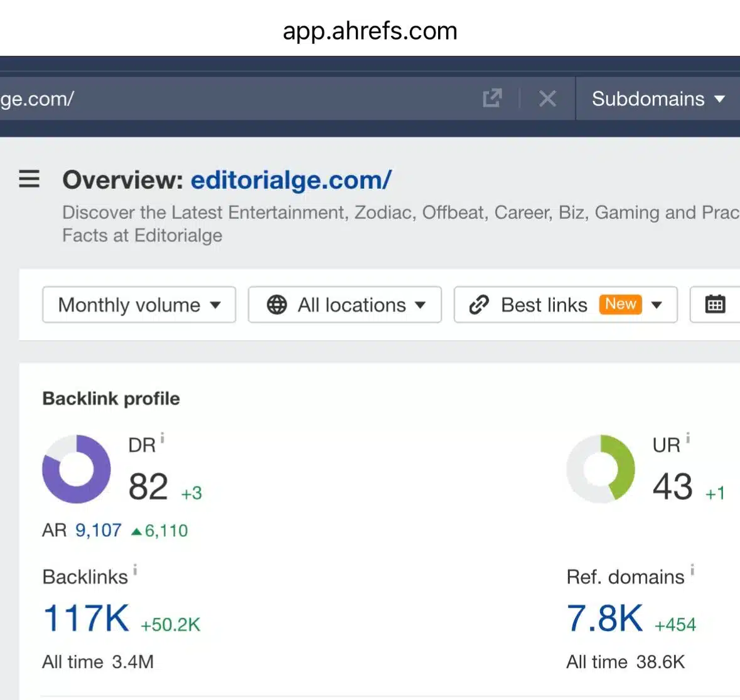The height and width of the screenshot is (700, 740).
Task: Clear the URL input field
Action: pos(547,98)
